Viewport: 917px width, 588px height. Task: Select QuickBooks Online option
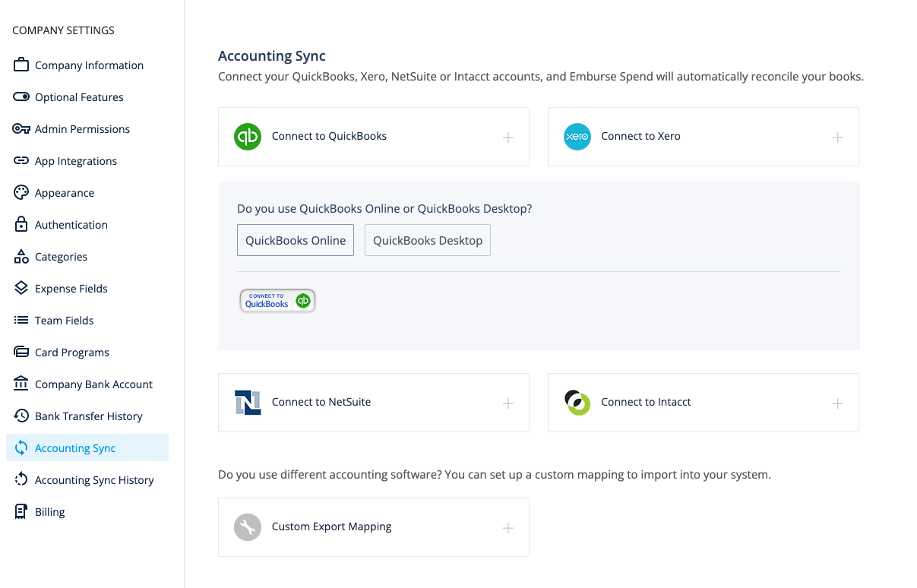pos(295,239)
